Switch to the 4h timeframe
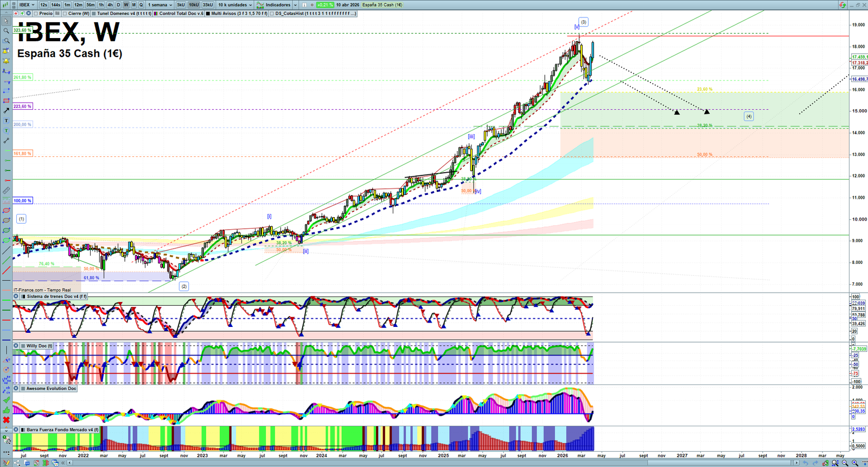This screenshot has height=467, width=868. tap(110, 5)
